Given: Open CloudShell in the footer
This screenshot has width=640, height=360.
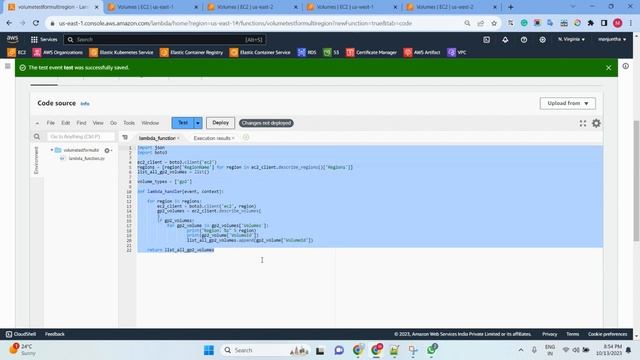Looking at the screenshot, I should pos(21,334).
